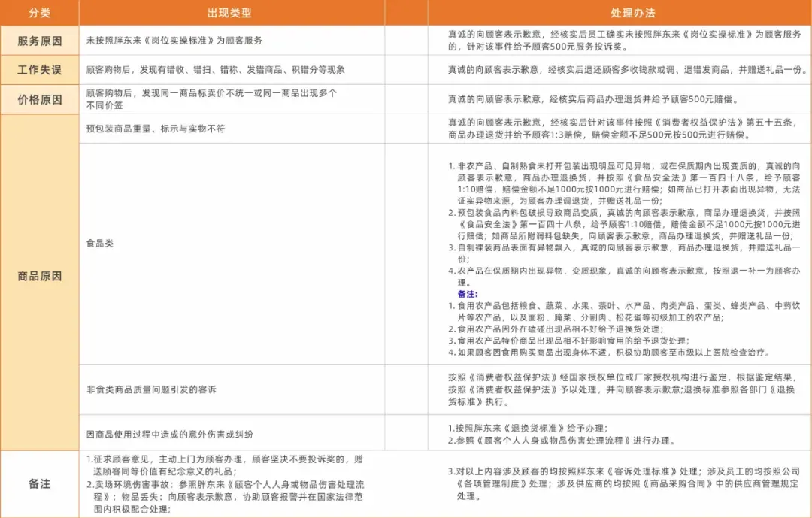The height and width of the screenshot is (518, 812).
Task: Click remark 3 about 《客诉处理标准》处理
Action: tap(624, 484)
